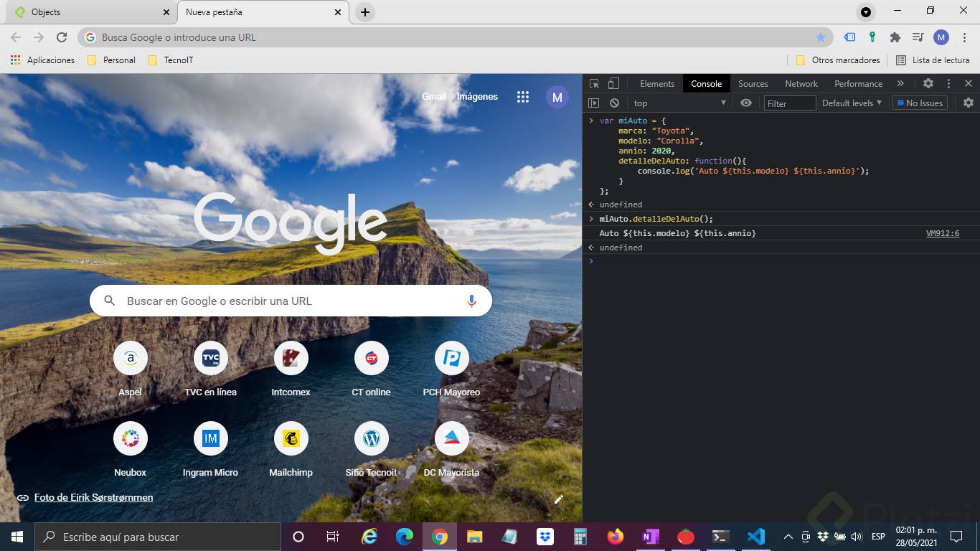Click the empty console prompt line
Screen dimensions: 980x551
pos(781,261)
